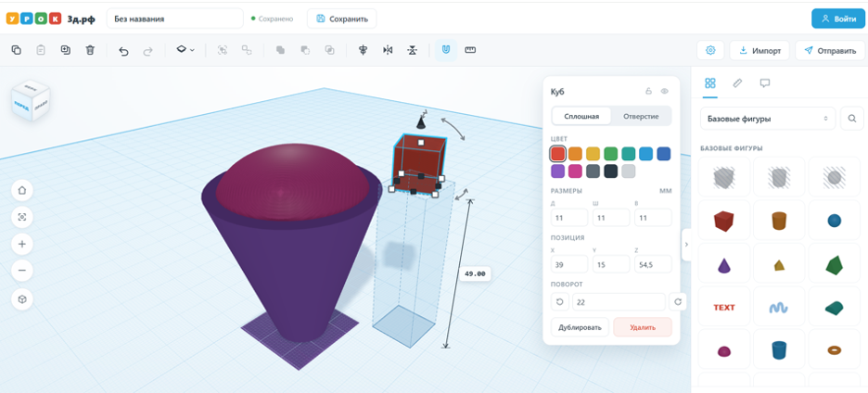Select the purple cone shape thumbnail

tap(724, 264)
